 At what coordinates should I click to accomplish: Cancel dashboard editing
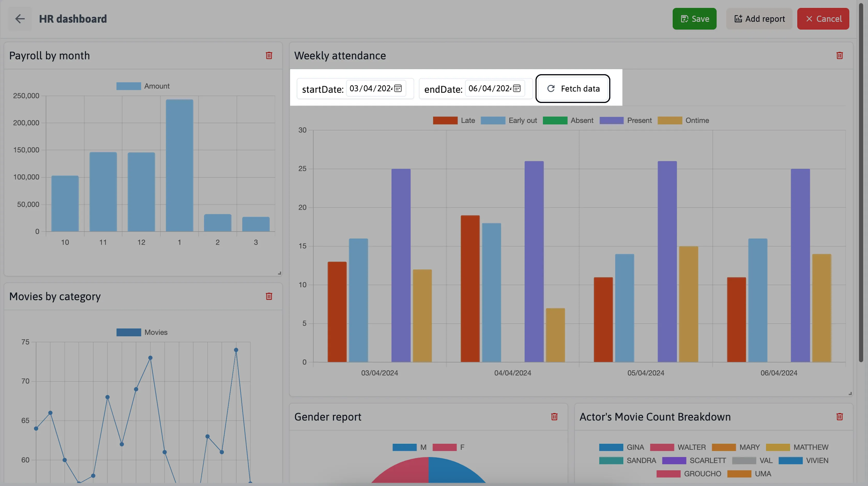click(823, 19)
